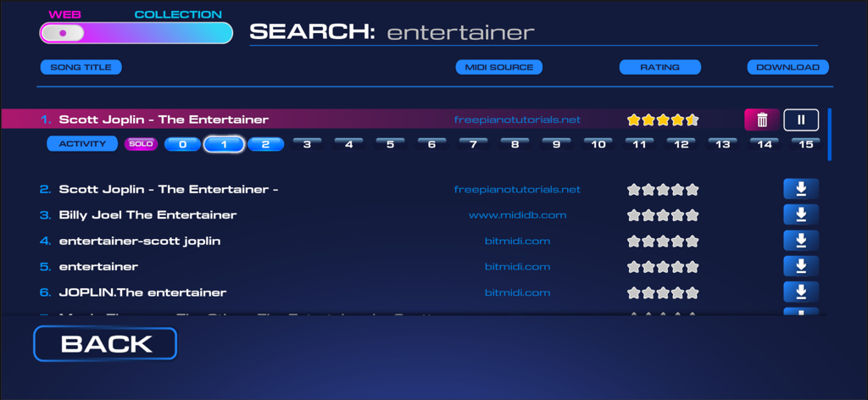The height and width of the screenshot is (400, 868).
Task: Delete the first Scott Joplin Entertainer song
Action: click(762, 119)
